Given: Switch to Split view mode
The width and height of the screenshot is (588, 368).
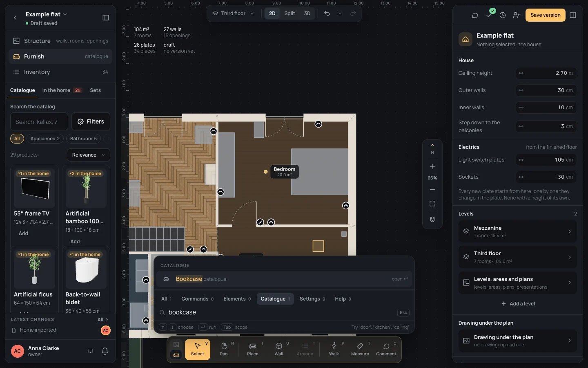Looking at the screenshot, I should (x=290, y=13).
